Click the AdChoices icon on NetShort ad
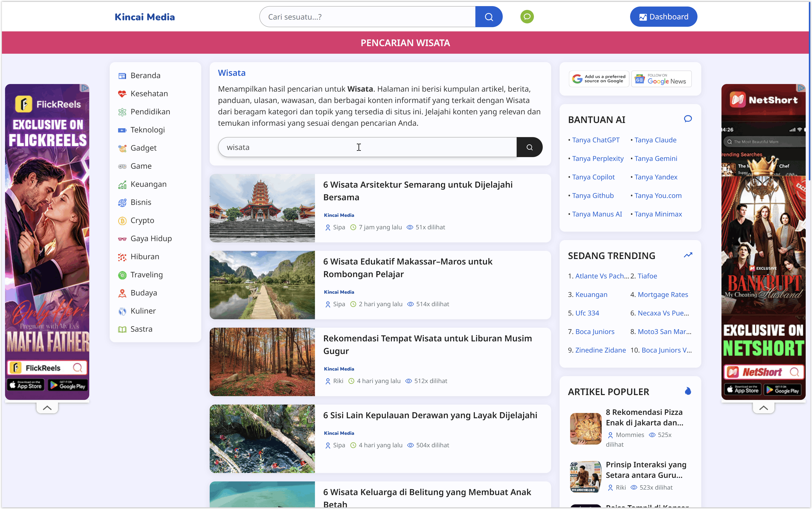Viewport: 812px width, 509px height. point(801,88)
